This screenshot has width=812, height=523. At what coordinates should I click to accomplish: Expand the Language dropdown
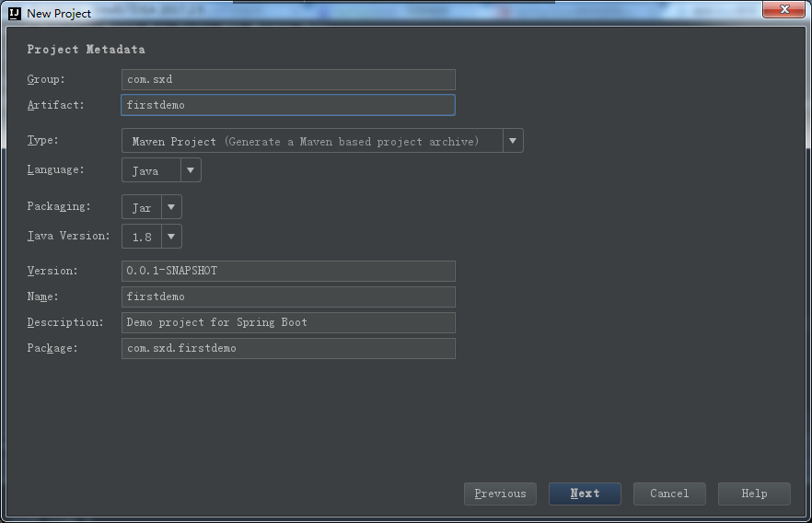coord(191,170)
